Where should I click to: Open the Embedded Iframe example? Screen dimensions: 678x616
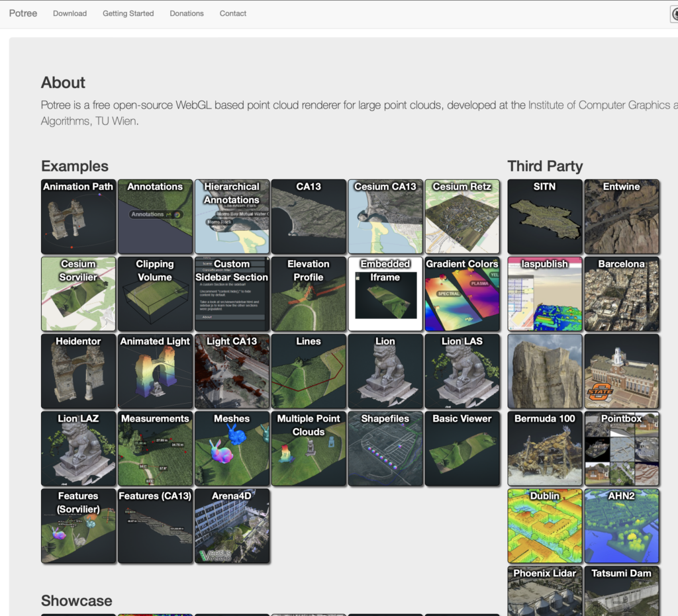click(x=386, y=294)
